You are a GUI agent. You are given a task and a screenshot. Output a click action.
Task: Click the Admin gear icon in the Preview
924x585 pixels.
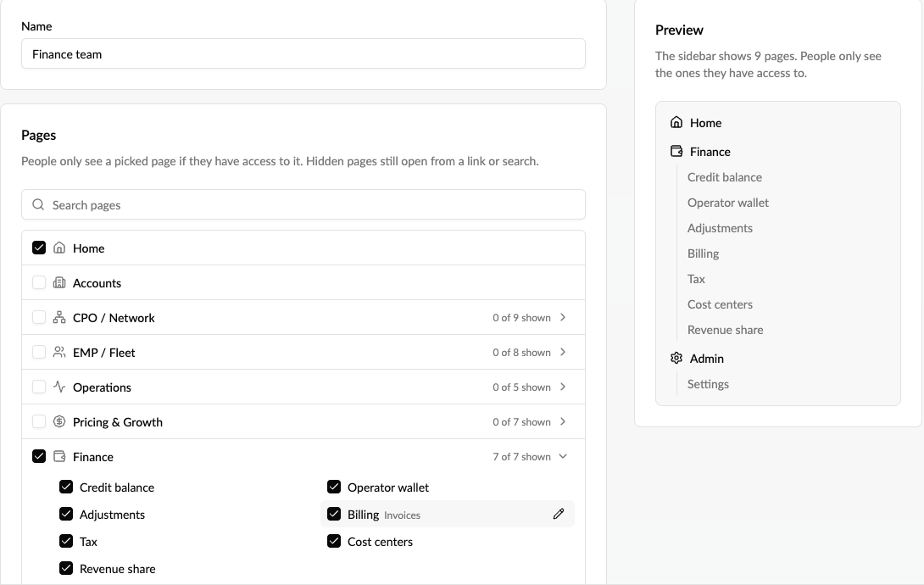point(676,358)
